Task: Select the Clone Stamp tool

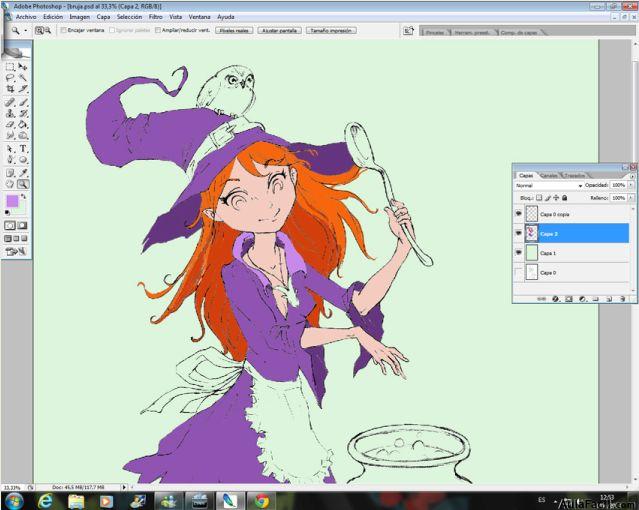Action: pos(10,113)
